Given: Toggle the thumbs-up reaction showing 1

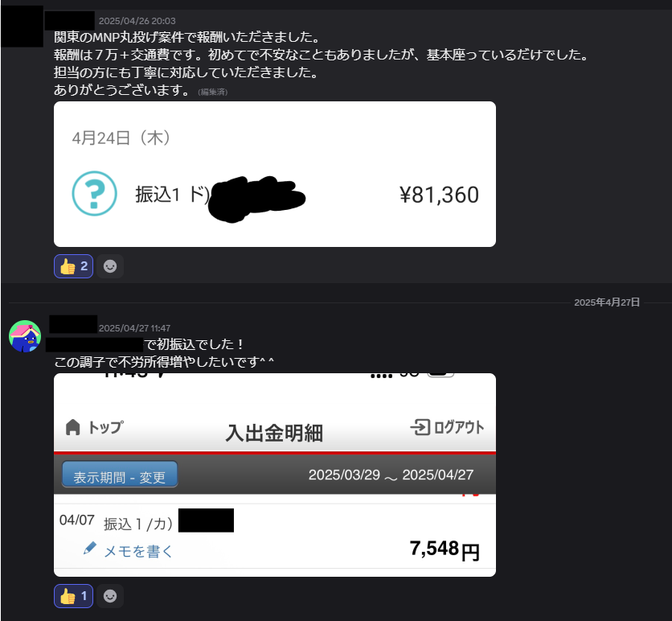Looking at the screenshot, I should click(73, 596).
